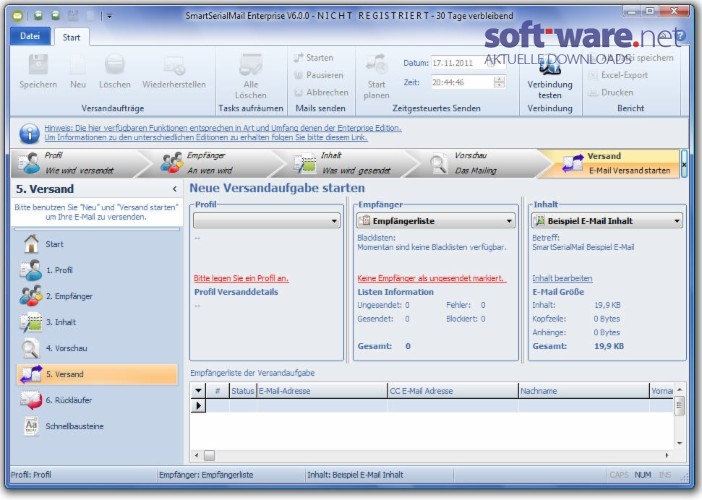702x500 pixels.
Task: Click the Inhalt bearbeiten link
Action: click(562, 278)
